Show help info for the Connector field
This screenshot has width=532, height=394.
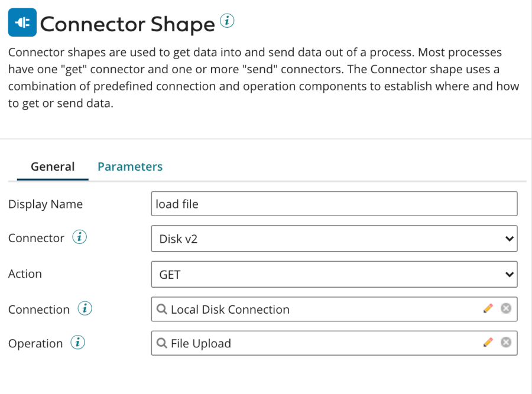[80, 237]
